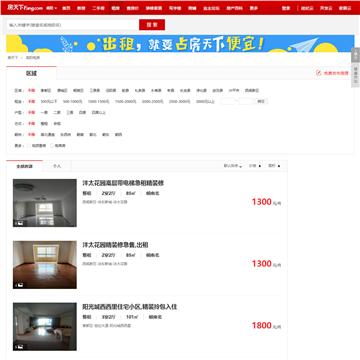
Task: Filter district by 兴平市
Action: pos(234,90)
